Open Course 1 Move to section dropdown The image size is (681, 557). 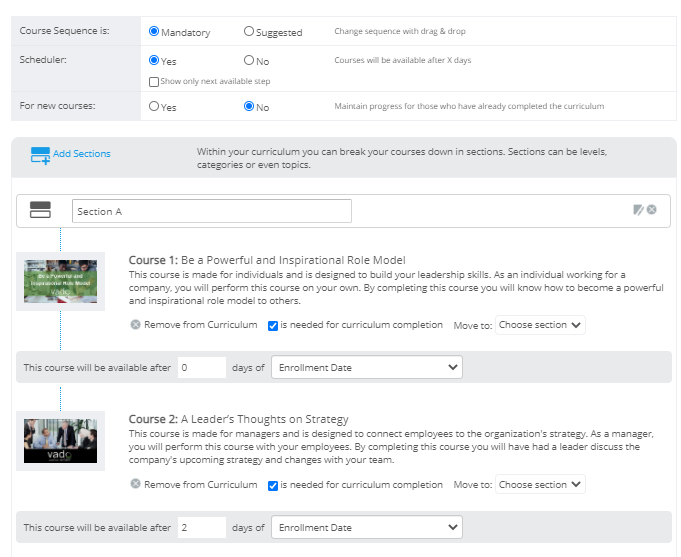[x=540, y=325]
